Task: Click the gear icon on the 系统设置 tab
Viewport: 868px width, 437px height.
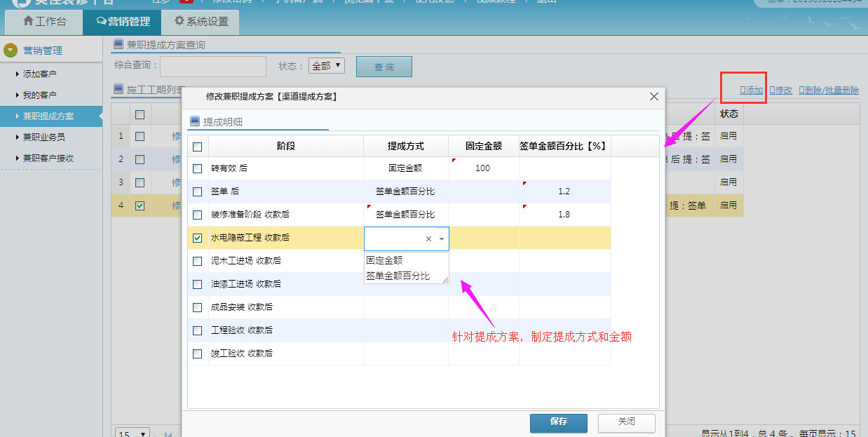Action: 179,21
